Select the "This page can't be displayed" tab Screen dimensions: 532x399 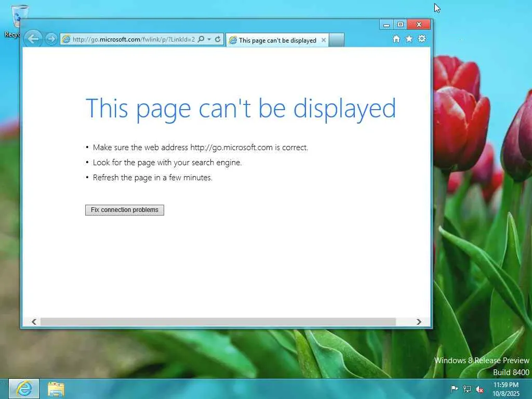(x=277, y=41)
